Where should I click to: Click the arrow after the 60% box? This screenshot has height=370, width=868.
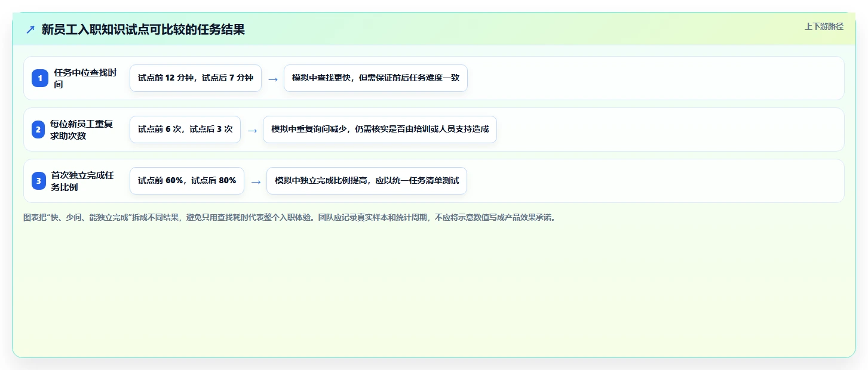(256, 181)
